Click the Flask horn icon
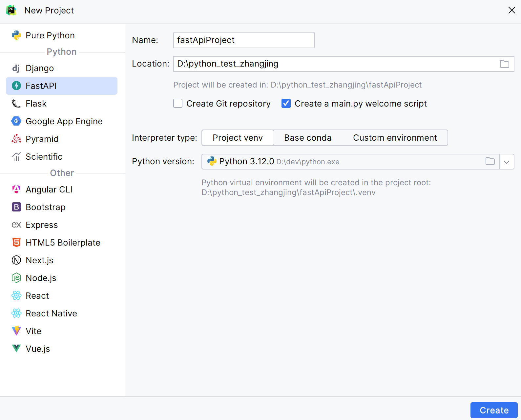The height and width of the screenshot is (420, 521). tap(16, 104)
